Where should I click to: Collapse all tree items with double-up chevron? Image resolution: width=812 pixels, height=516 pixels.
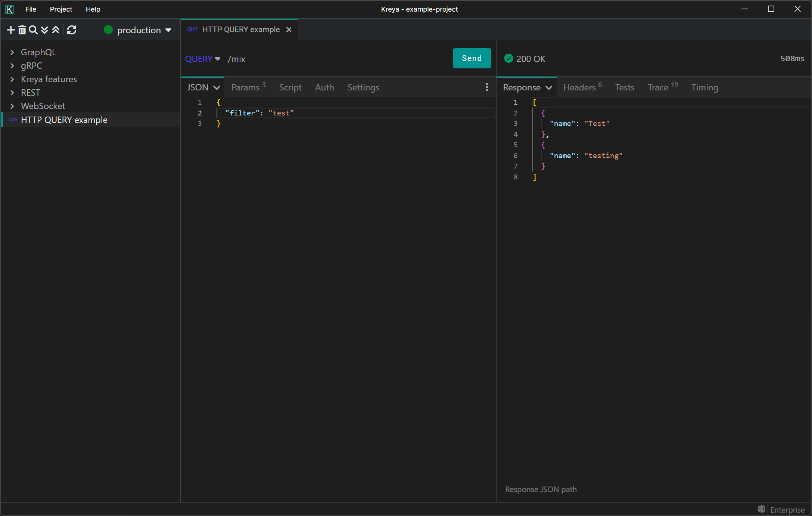[56, 30]
